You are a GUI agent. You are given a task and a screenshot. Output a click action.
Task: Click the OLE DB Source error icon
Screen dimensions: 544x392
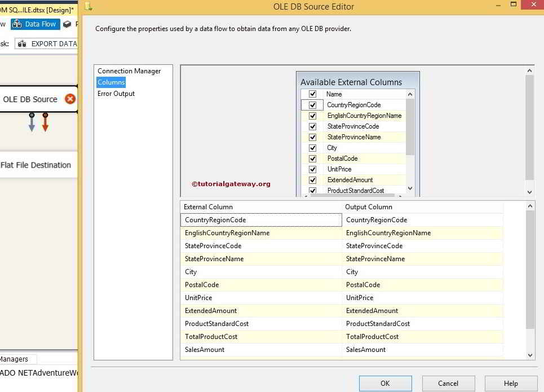tap(70, 99)
